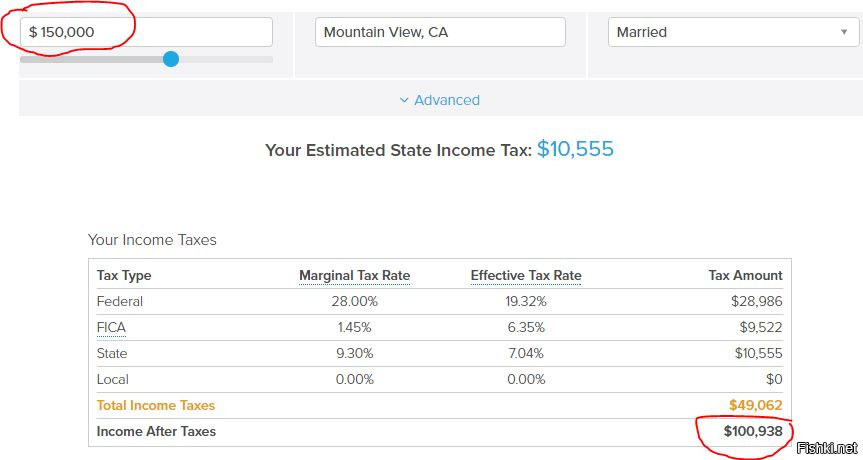Click the Marginal Tax Rate header
The height and width of the screenshot is (460, 863).
pos(354,275)
